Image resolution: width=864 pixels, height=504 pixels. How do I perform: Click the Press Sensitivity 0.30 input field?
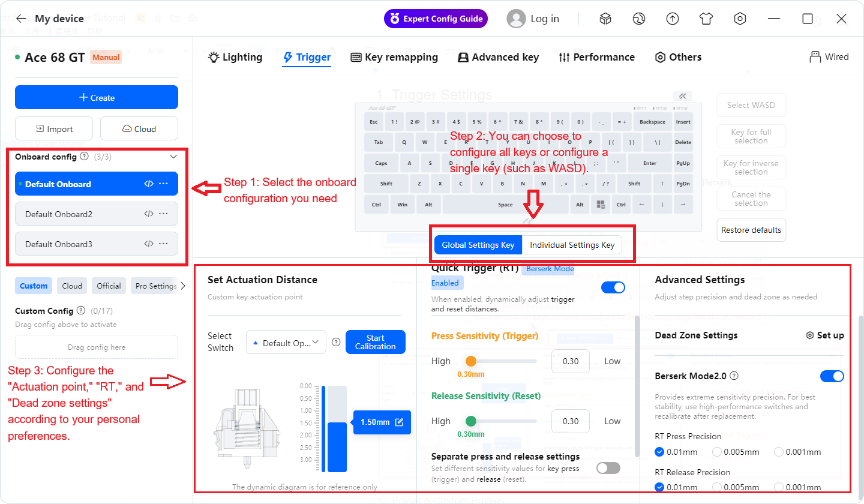pos(571,361)
